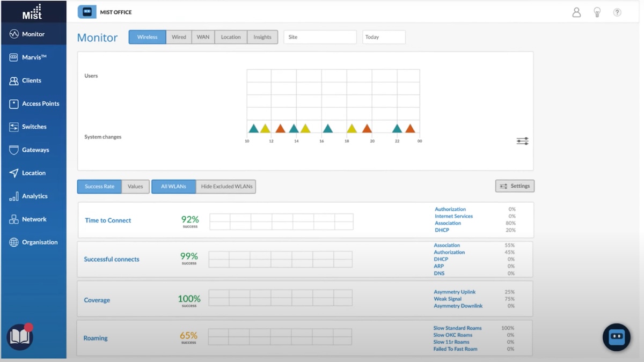Expand the Today time range dropdown
This screenshot has height=362, width=644.
point(384,37)
